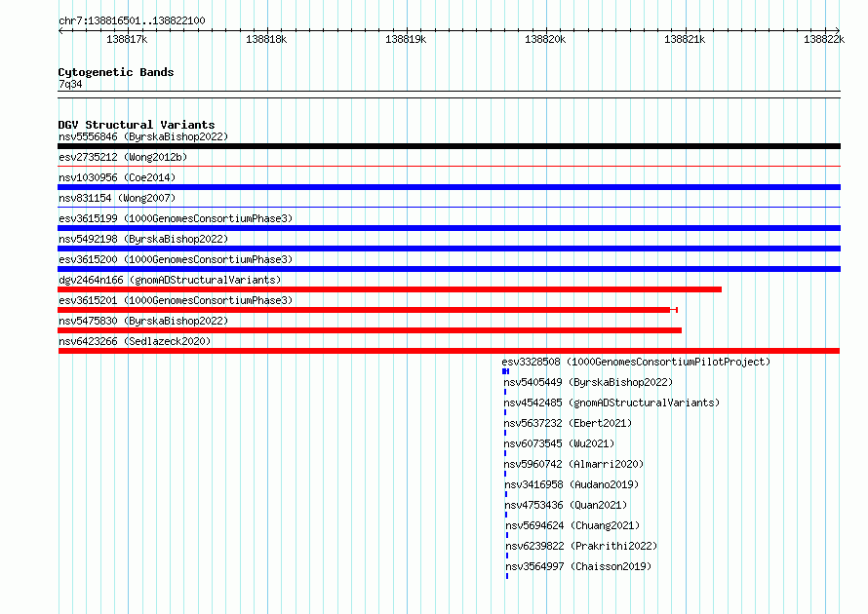Open esv3615199 (1000GenomesConsortiumPhase3) label
Viewport: 868px width, 614px height.
pyautogui.click(x=176, y=218)
